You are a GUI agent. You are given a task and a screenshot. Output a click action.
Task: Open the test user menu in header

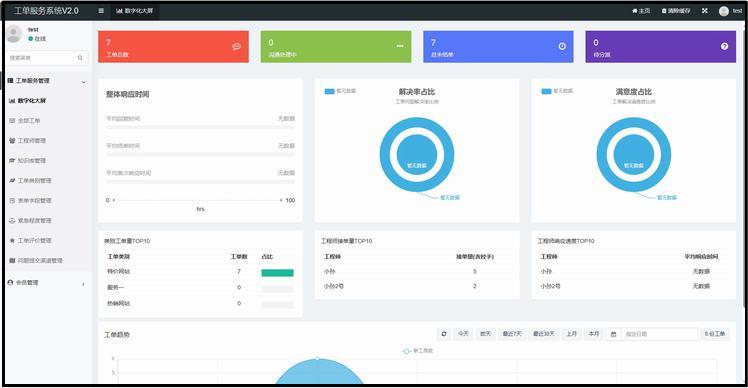click(x=730, y=10)
